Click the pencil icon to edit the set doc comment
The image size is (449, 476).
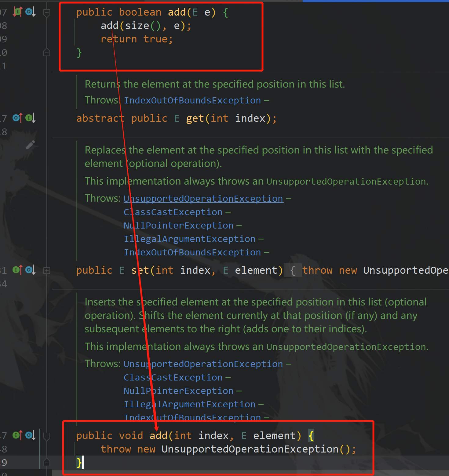30,145
